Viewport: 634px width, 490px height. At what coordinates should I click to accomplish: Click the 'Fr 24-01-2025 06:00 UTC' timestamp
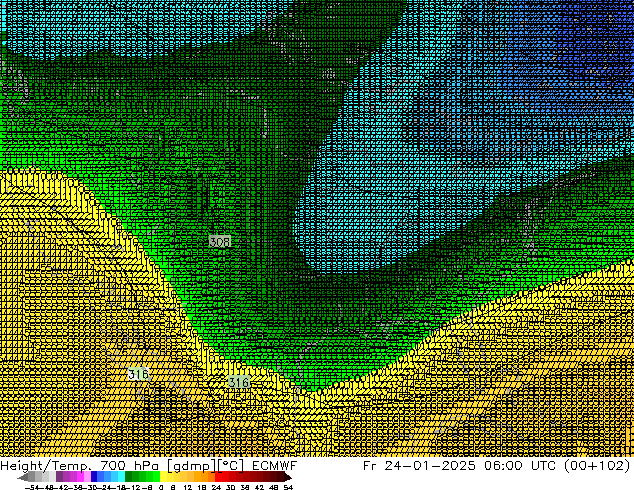(x=459, y=466)
